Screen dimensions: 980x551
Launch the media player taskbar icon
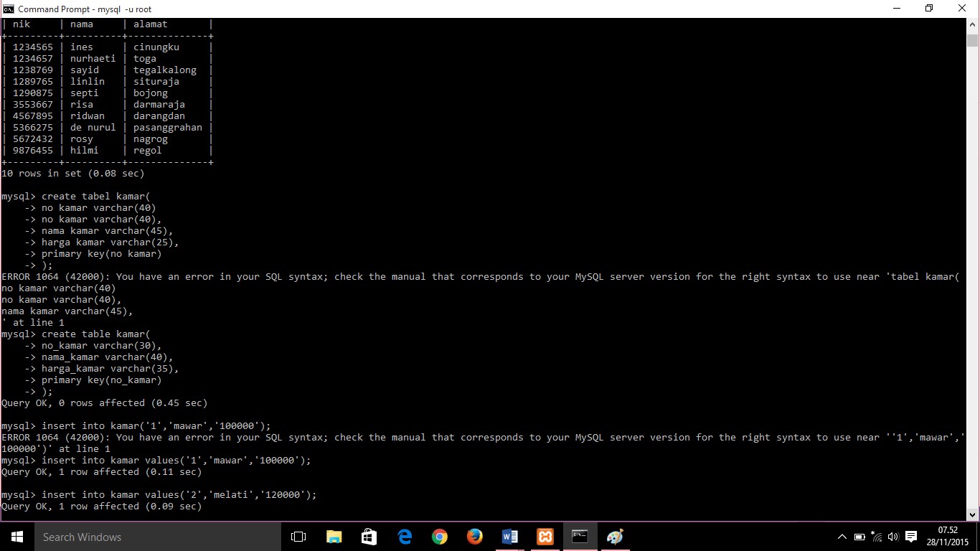(x=614, y=537)
